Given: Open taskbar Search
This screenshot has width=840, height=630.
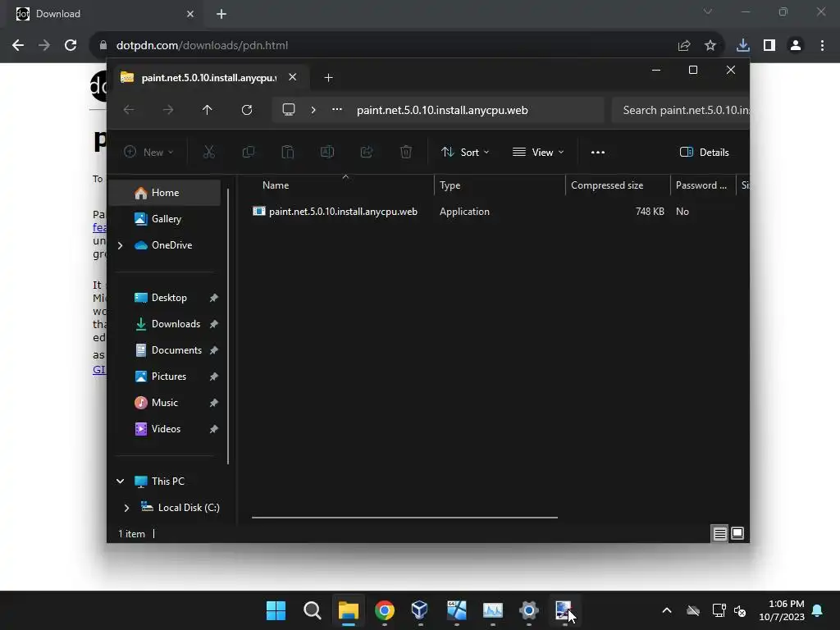Looking at the screenshot, I should tap(312, 610).
